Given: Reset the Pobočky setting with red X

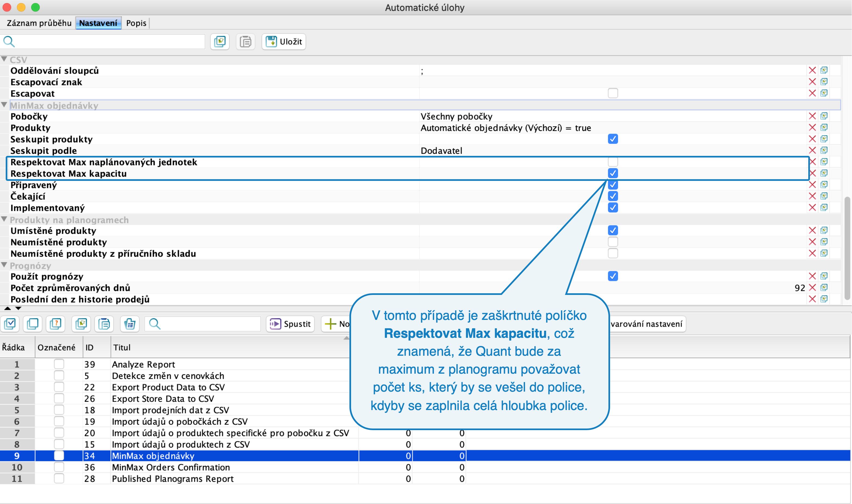Looking at the screenshot, I should click(x=812, y=116).
